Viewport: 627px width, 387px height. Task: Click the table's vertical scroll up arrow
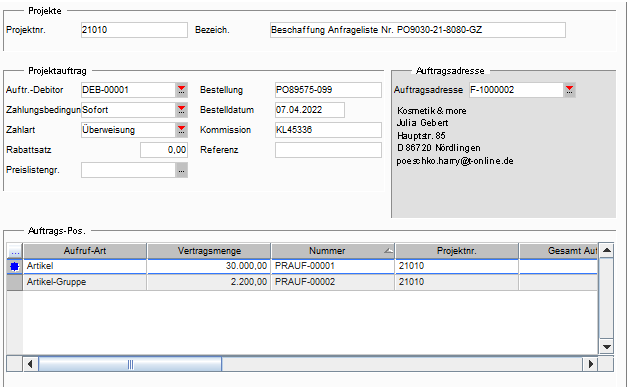click(607, 251)
